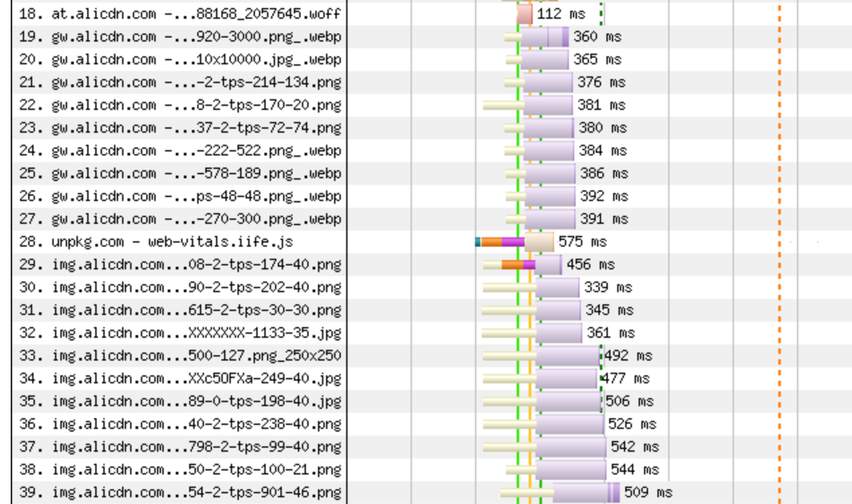Viewport: 852px width, 504px height.
Task: Select request 32 XXXXXXX-1133-35.jpg
Action: [180, 332]
